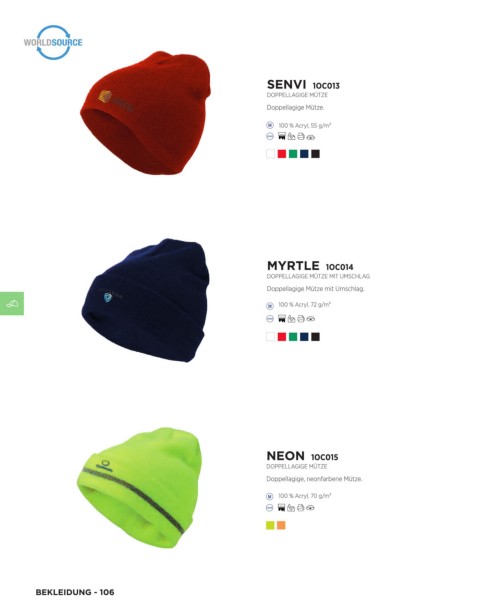The height and width of the screenshot is (607, 480).
Task: Click the round M icon next to Neon's Acryl text
Action: [270, 496]
